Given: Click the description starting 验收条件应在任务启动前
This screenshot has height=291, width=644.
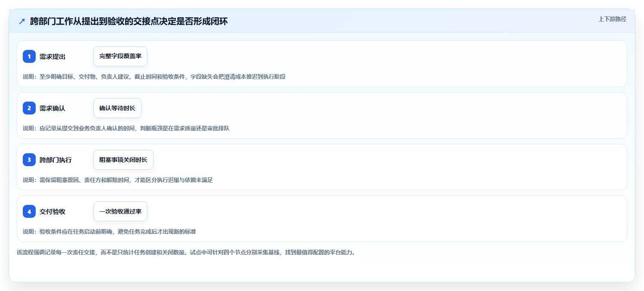Looking at the screenshot, I should (x=110, y=232).
